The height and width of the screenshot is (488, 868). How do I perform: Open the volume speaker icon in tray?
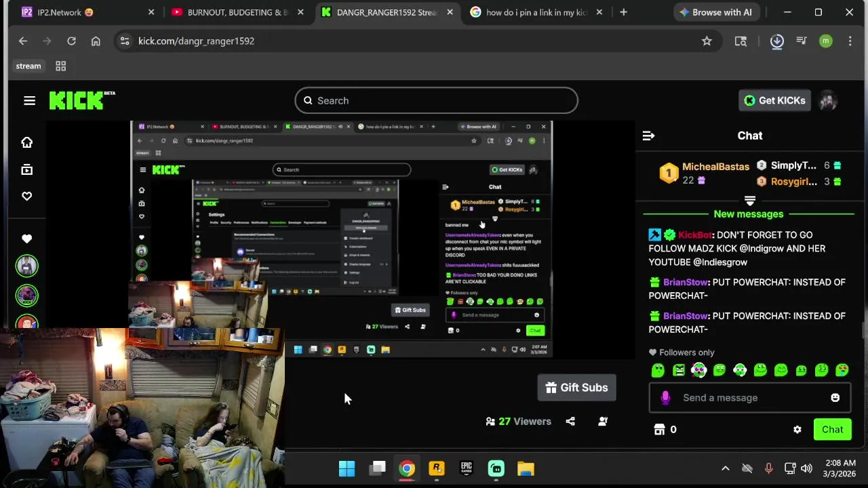tap(806, 468)
